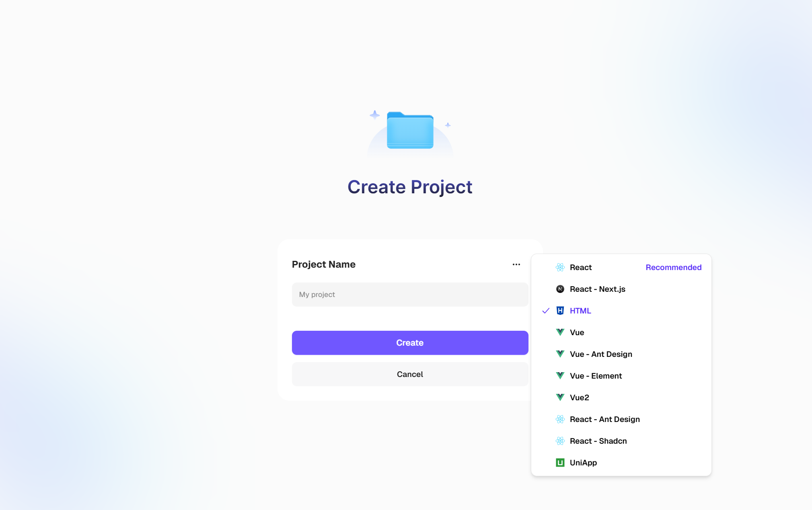Screen dimensions: 812x510
Task: Click the HTML shield icon
Action: 560,311
